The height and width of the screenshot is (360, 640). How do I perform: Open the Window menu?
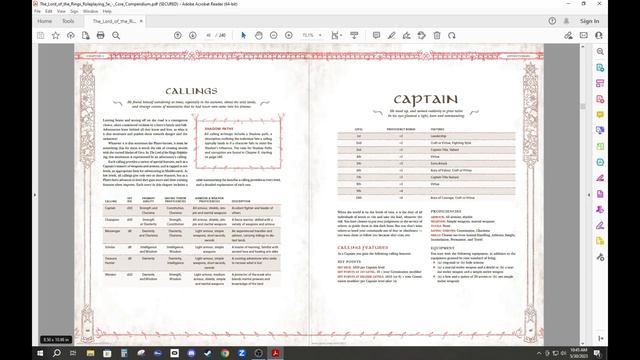point(90,11)
